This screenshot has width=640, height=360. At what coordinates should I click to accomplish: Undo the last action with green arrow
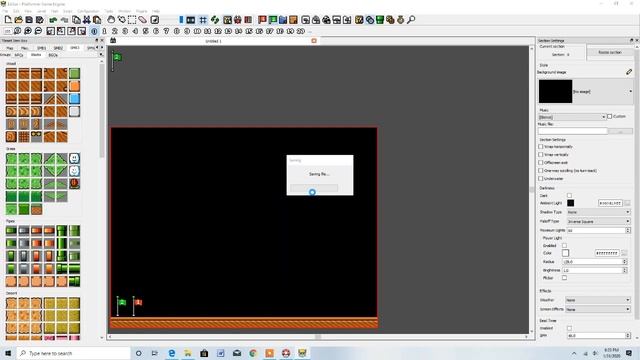(x=53, y=20)
